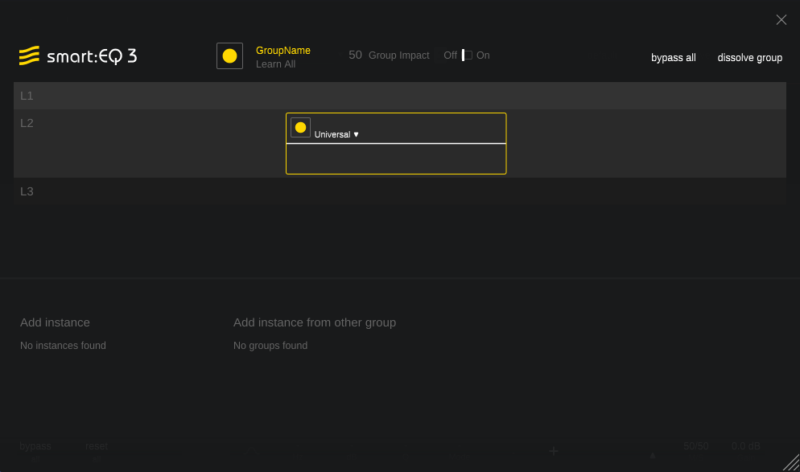The height and width of the screenshot is (472, 800).
Task: Click the Add instance heading
Action: click(x=55, y=322)
